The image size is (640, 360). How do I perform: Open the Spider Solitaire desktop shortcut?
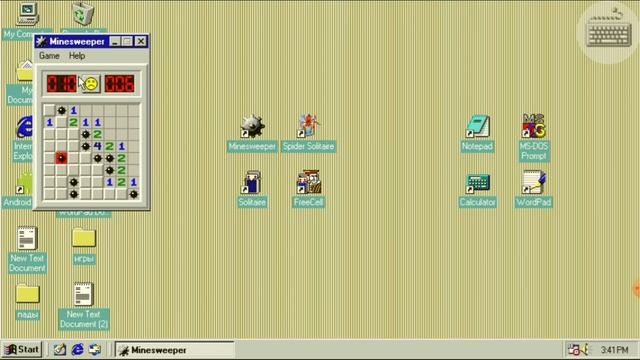click(x=309, y=133)
